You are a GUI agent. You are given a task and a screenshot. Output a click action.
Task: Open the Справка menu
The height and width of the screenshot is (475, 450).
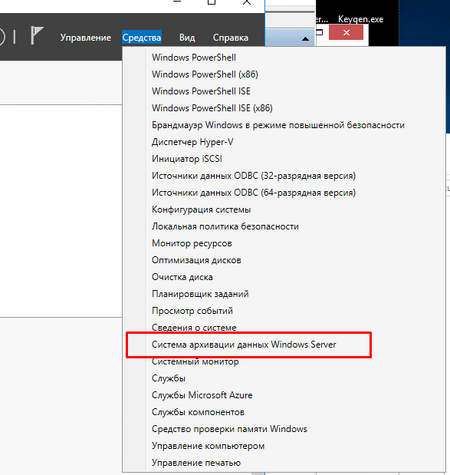pyautogui.click(x=231, y=38)
